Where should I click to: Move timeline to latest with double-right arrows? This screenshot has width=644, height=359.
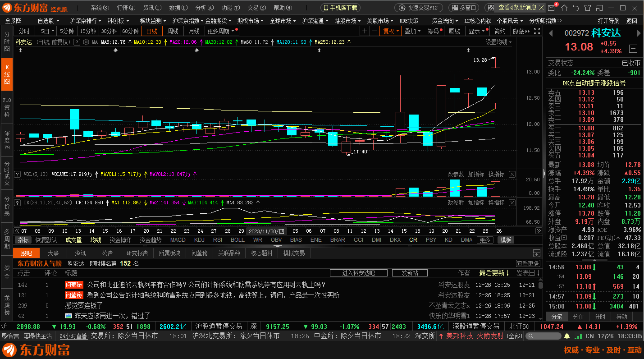pyautogui.click(x=538, y=231)
